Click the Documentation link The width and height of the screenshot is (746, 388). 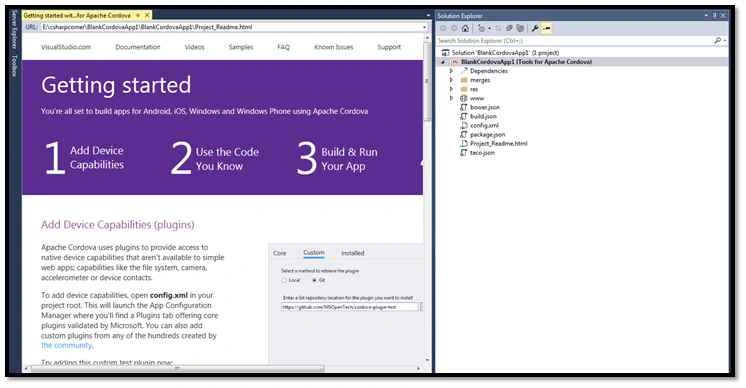138,47
